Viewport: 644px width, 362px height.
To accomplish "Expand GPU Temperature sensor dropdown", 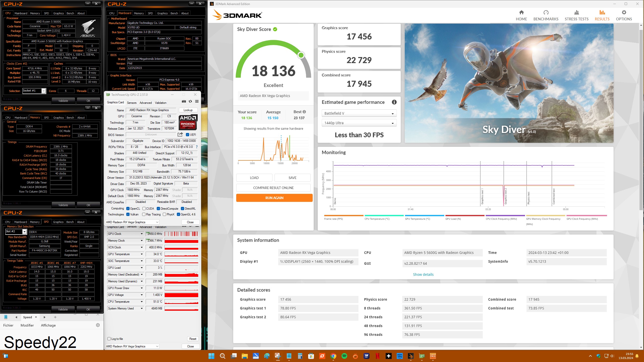I will 141,254.
